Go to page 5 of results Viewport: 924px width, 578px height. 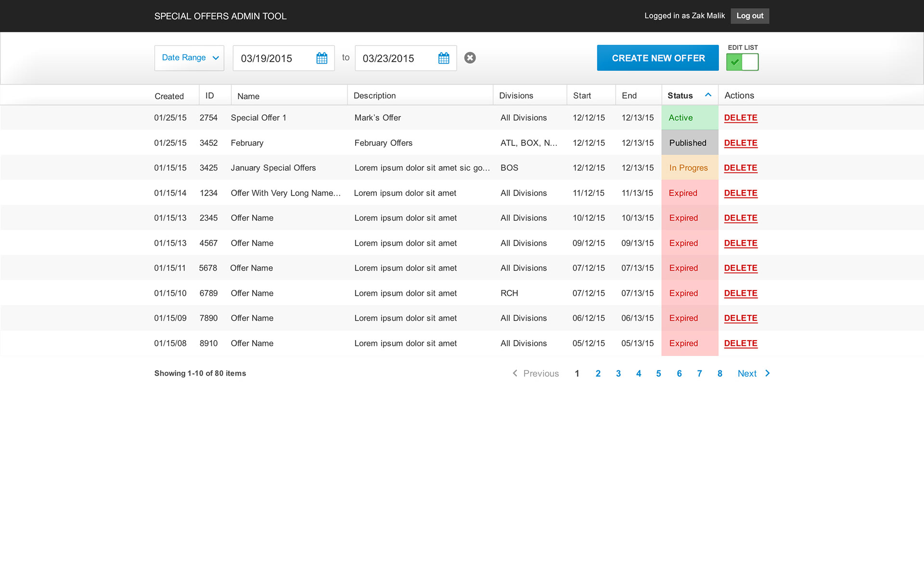tap(658, 373)
